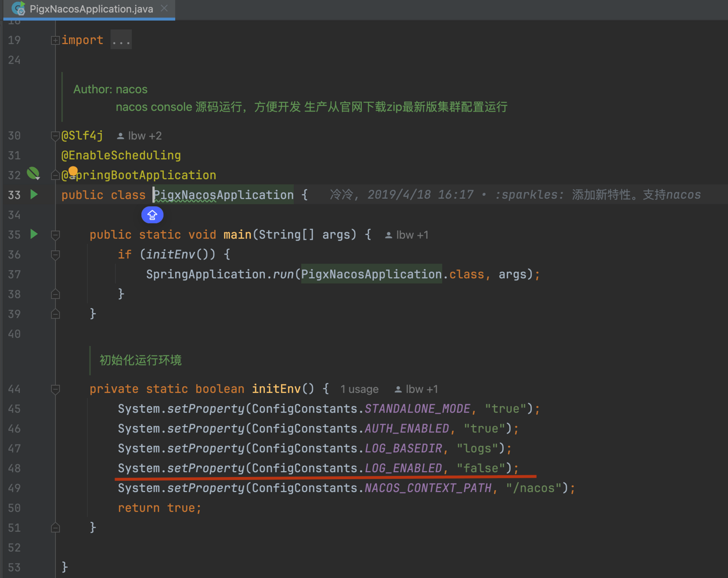Image resolution: width=728 pixels, height=578 pixels.
Task: Click the "logs" string literal
Action: (x=477, y=448)
